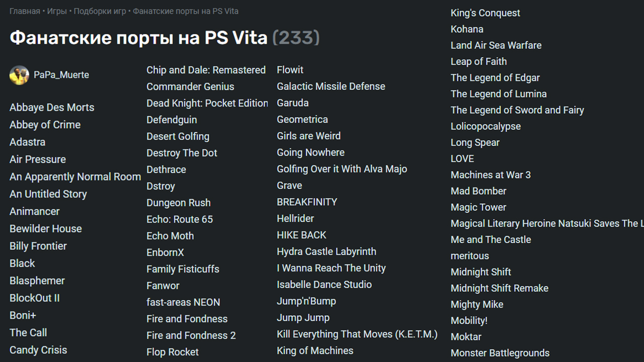The width and height of the screenshot is (644, 362).
Task: Select the Machines at War 3 link
Action: [x=491, y=175]
